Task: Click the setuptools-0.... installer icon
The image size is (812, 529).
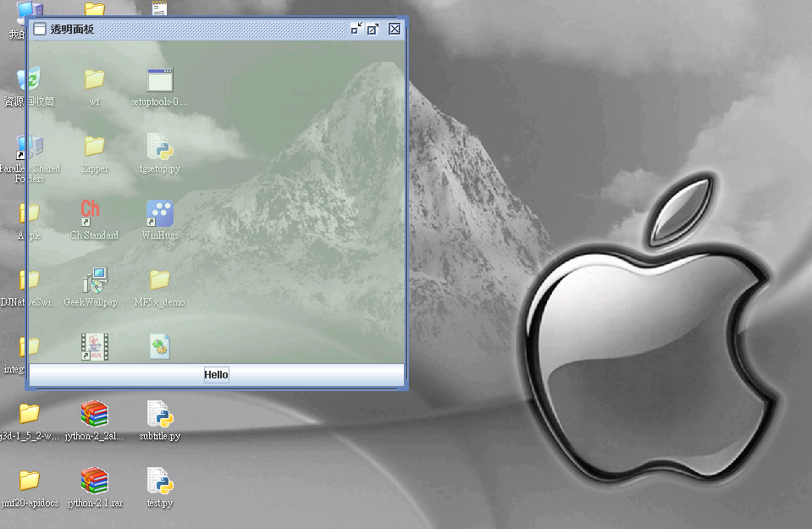Action: 160,80
